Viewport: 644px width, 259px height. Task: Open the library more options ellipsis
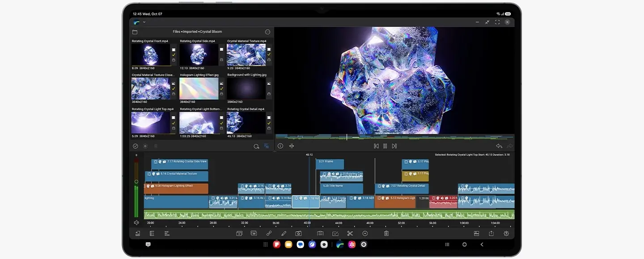tap(267, 32)
